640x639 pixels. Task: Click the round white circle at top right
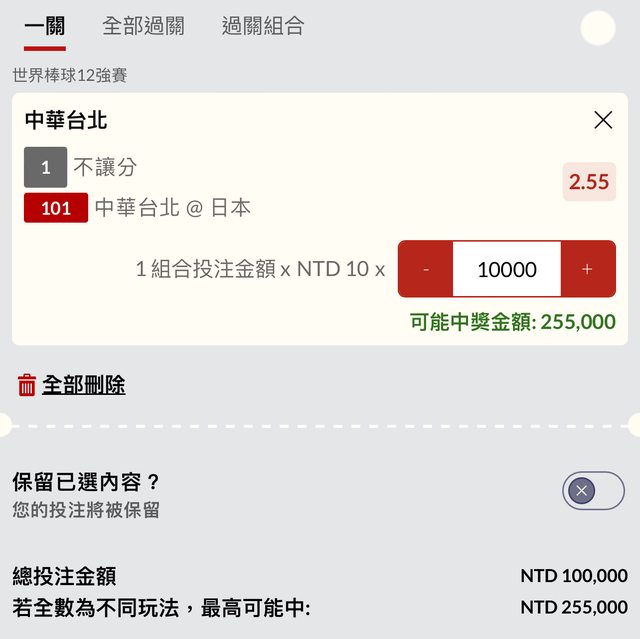pos(598,28)
